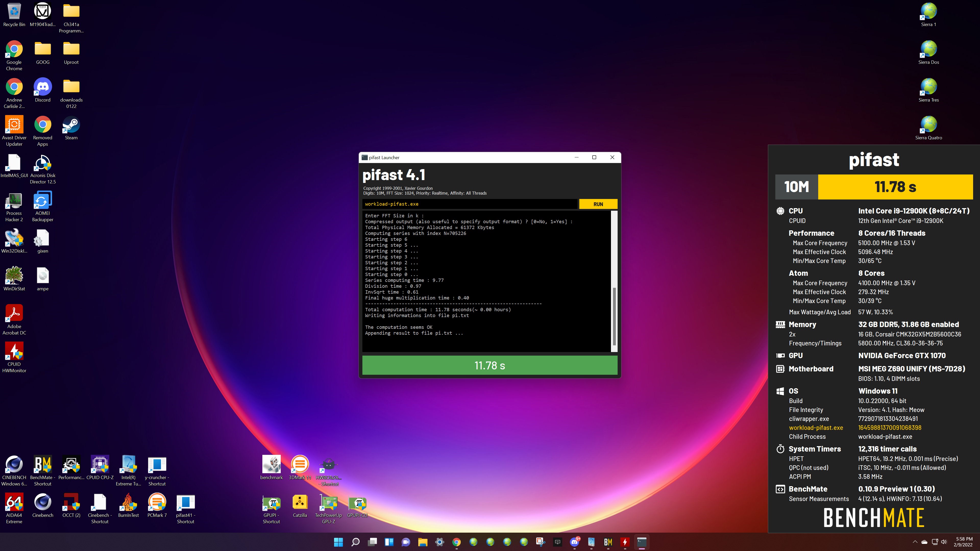Click the taskbar Search magnifier

coord(355,542)
